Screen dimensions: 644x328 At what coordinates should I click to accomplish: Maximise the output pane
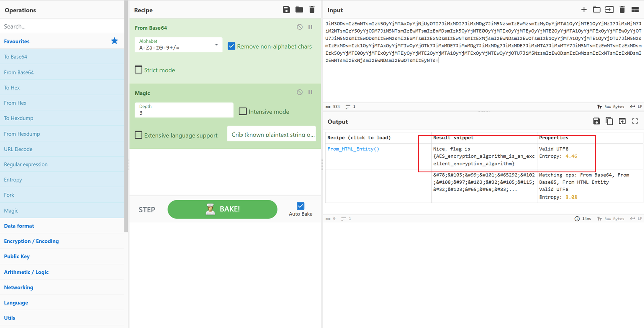tap(635, 121)
